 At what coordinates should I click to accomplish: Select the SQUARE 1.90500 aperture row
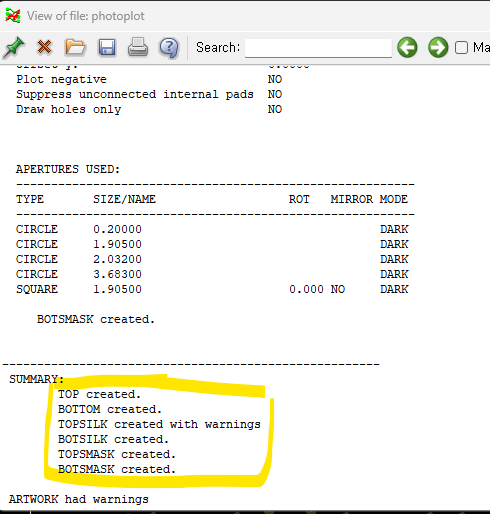tap(212, 289)
